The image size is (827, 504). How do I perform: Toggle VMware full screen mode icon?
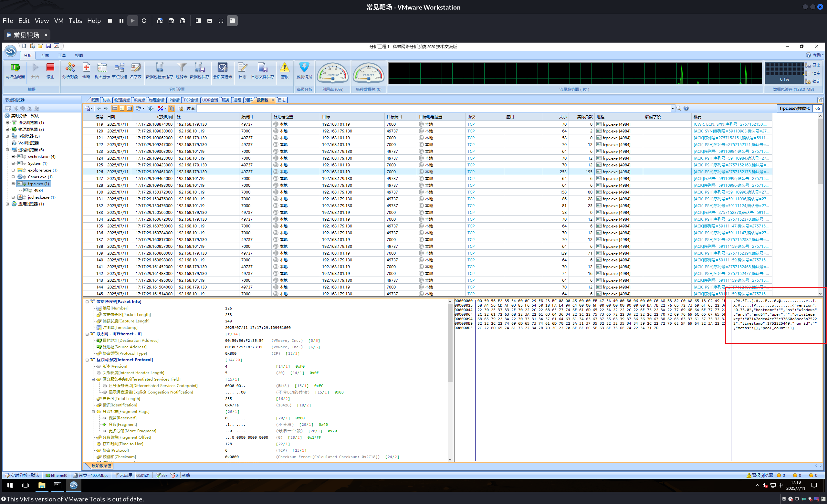pos(221,21)
